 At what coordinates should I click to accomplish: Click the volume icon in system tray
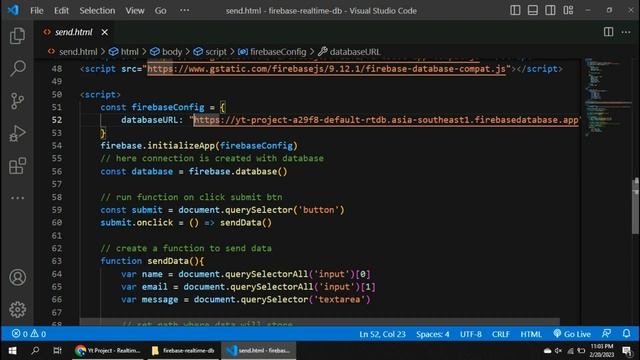pyautogui.click(x=559, y=351)
